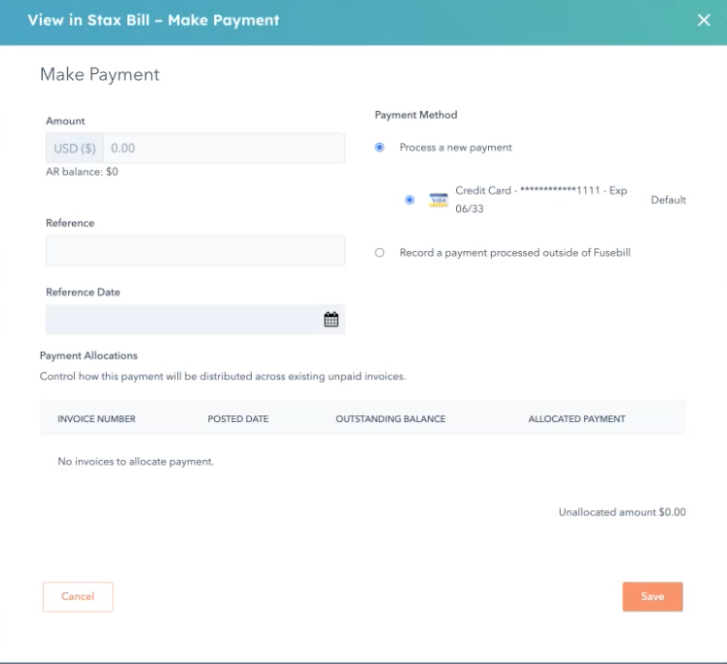Screen dimensions: 727x664
Task: Click the INVOICE NUMBER column header
Action: pos(96,419)
